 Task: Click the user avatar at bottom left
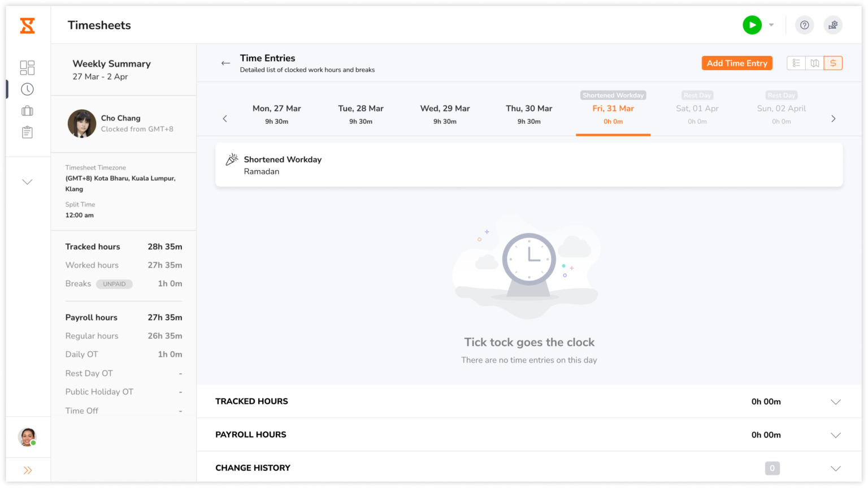pos(27,437)
